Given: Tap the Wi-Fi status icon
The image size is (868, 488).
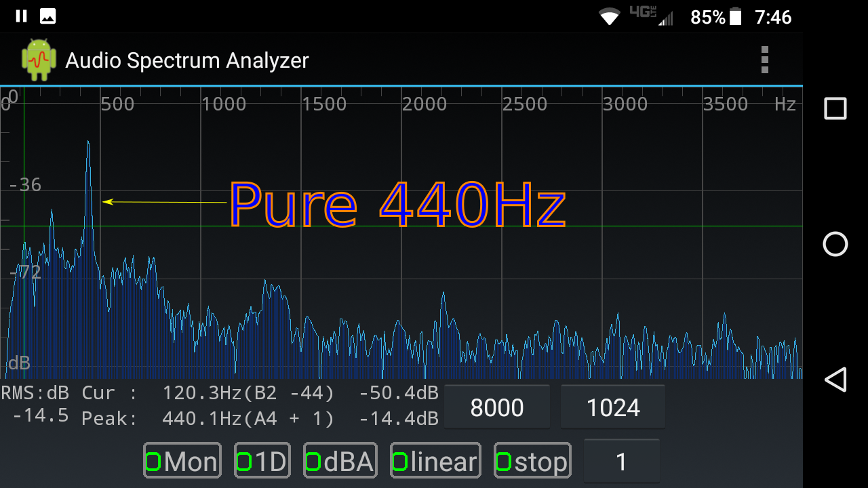Looking at the screenshot, I should tap(608, 16).
